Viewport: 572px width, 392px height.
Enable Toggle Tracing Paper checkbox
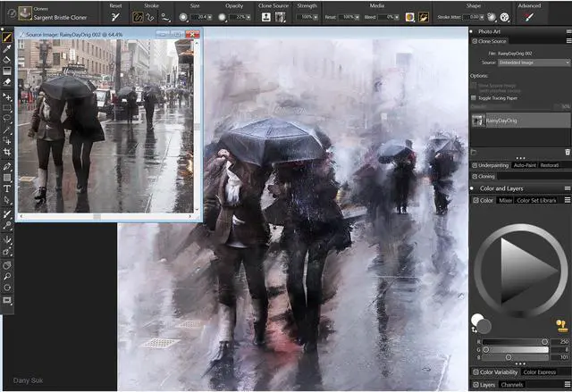pos(475,96)
